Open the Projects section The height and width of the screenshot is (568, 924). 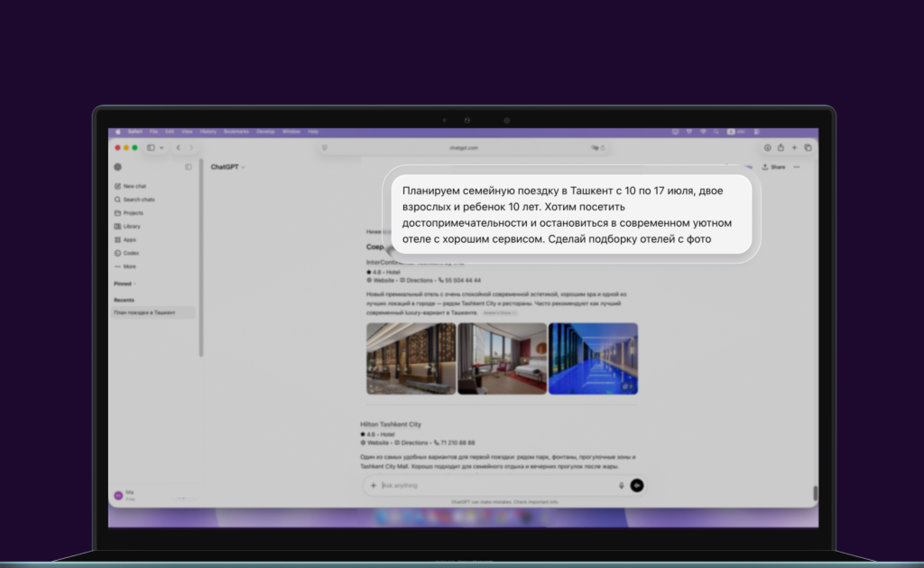[x=128, y=213]
